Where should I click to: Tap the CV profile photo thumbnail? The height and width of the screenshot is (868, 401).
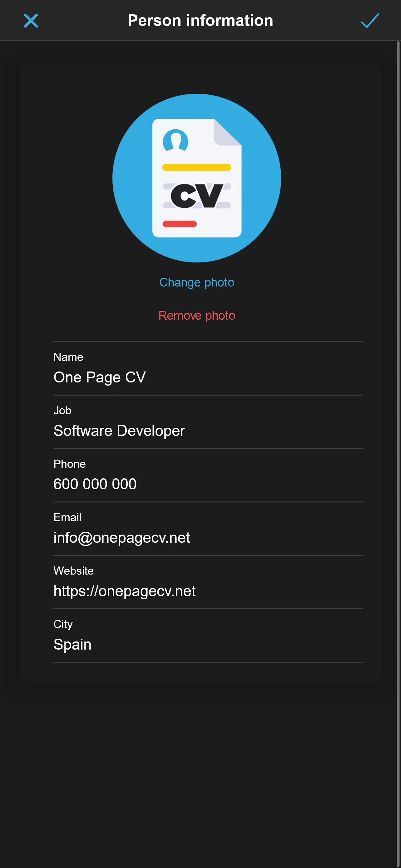click(197, 178)
